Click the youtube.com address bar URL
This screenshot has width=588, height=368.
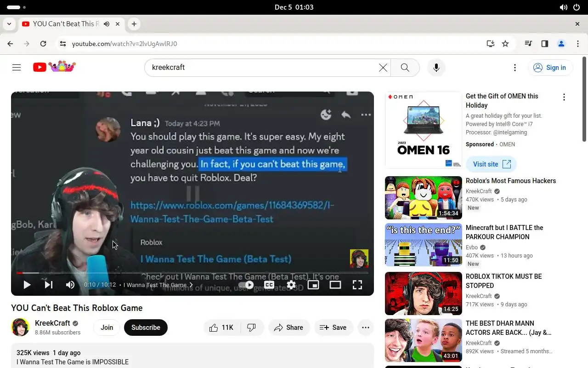[x=124, y=44]
